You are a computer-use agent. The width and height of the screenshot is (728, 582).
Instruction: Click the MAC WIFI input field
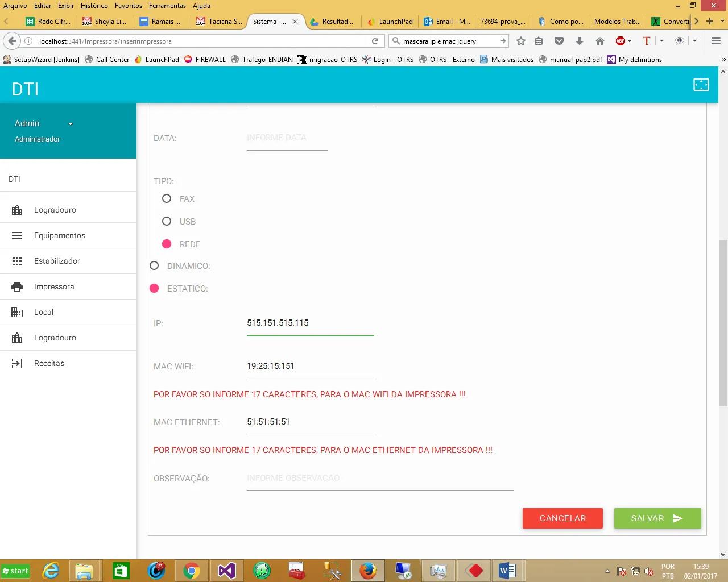pyautogui.click(x=310, y=366)
